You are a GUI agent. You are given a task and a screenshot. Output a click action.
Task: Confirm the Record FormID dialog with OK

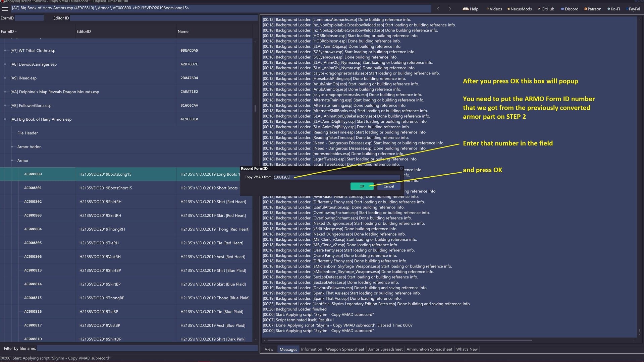click(x=362, y=186)
